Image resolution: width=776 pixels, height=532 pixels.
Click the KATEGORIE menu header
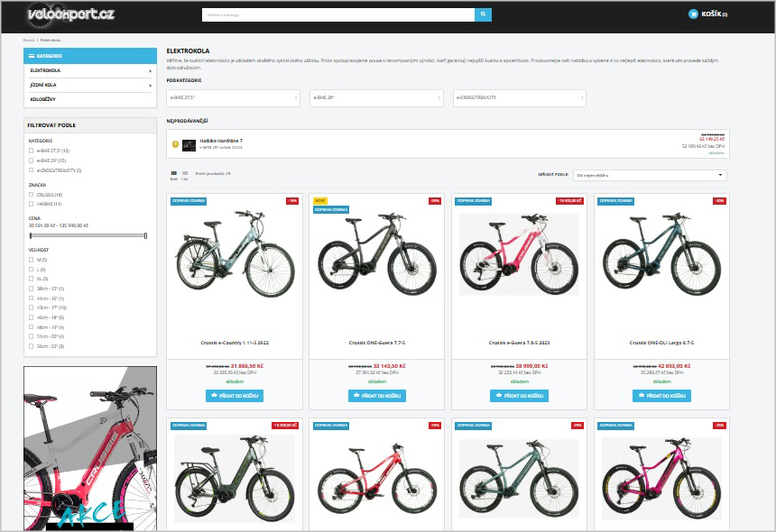point(90,56)
